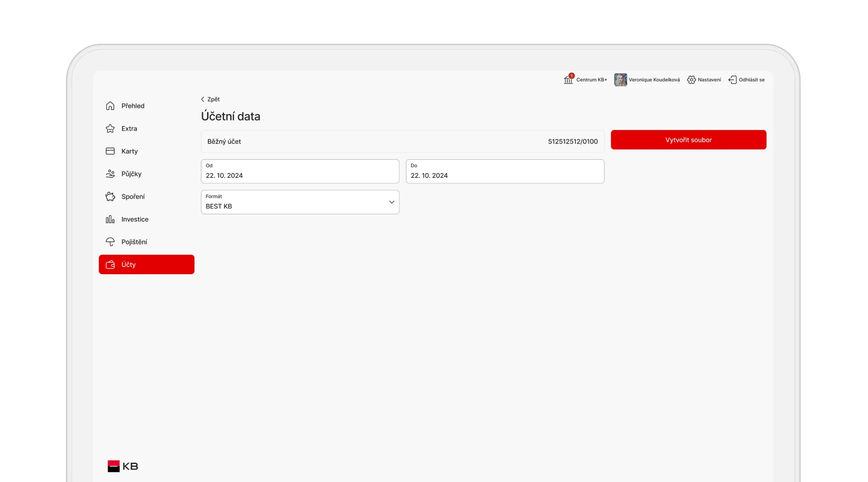Go to Účty in the sidebar menu
The image size is (868, 482).
(146, 265)
